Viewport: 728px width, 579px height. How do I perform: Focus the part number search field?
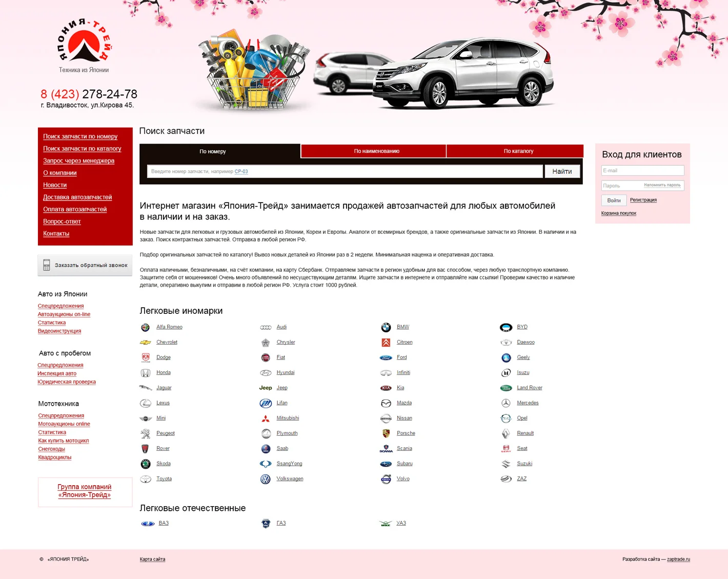[x=345, y=171]
